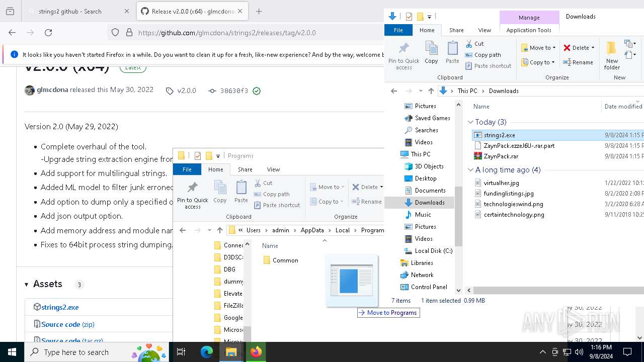Switch to View tab in Downloads window
This screenshot has height=362, width=644.
[x=485, y=30]
